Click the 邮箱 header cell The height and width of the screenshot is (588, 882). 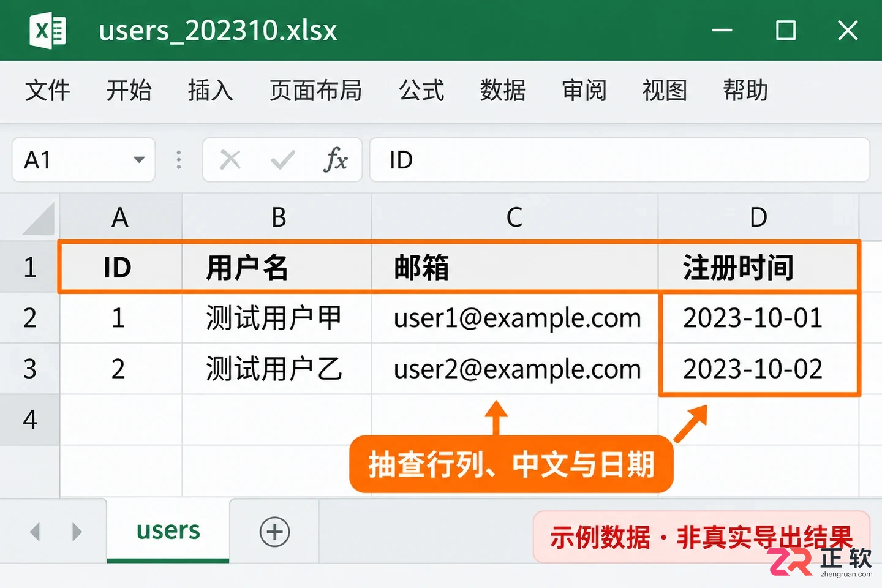[514, 267]
